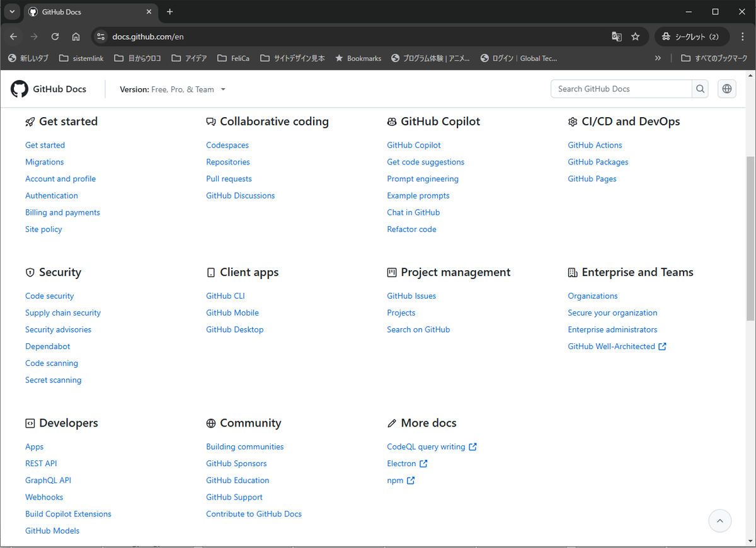Click the search magnifier icon
Viewport: 756px width, 548px height.
pos(699,89)
